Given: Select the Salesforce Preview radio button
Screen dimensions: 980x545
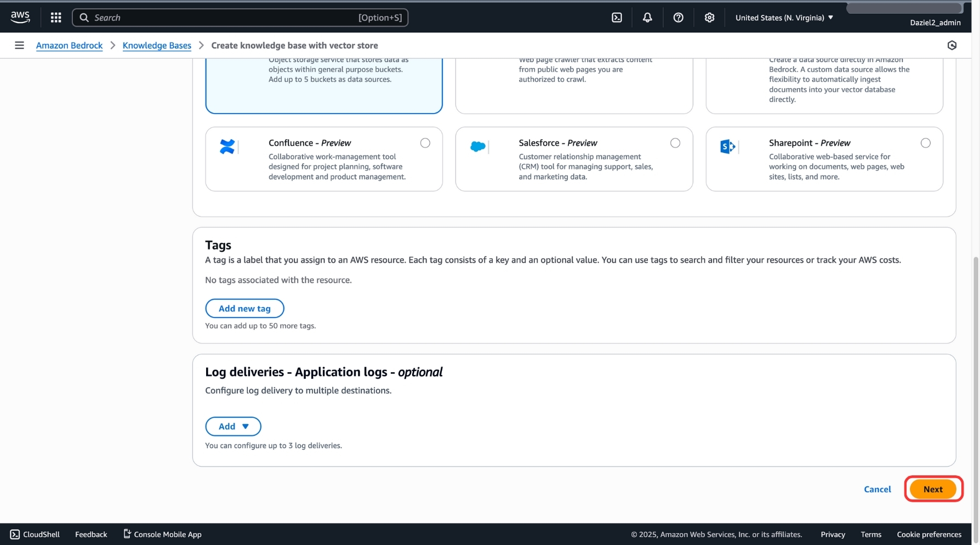Looking at the screenshot, I should point(675,143).
